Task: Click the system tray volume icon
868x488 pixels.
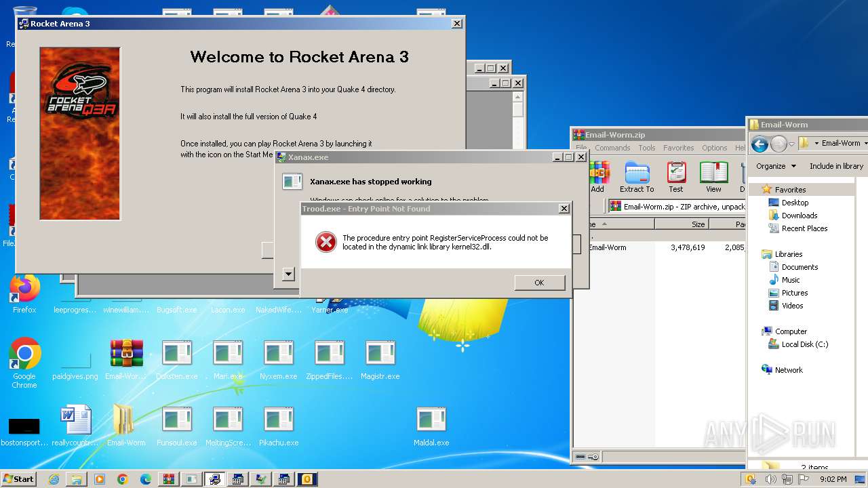Action: 771,479
